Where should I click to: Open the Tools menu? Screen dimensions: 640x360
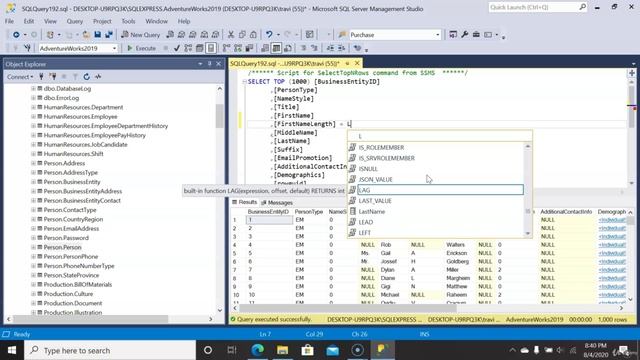pyautogui.click(x=128, y=21)
